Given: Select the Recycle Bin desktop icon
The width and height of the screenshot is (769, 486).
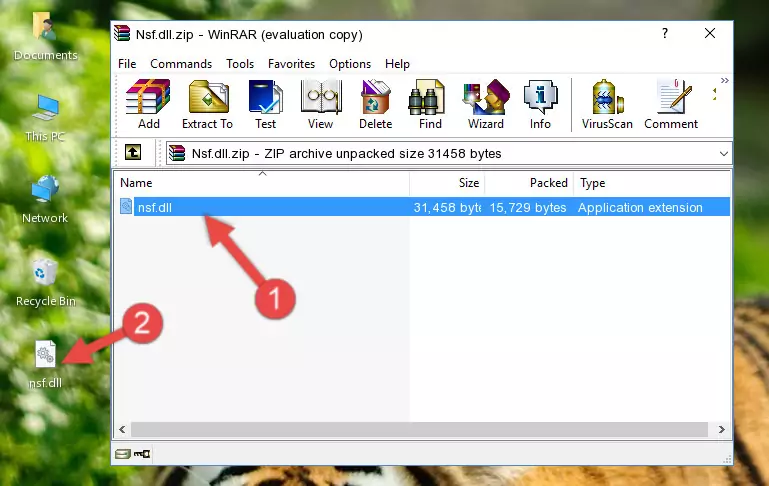Looking at the screenshot, I should pyautogui.click(x=46, y=283).
